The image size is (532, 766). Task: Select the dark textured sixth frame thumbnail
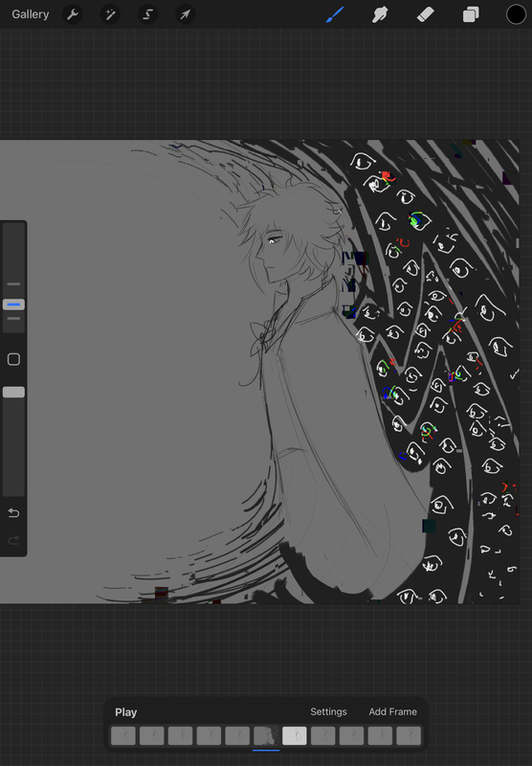[x=266, y=735]
